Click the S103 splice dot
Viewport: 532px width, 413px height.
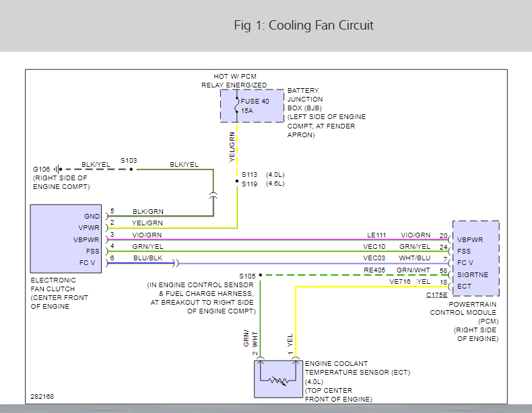tap(131, 169)
